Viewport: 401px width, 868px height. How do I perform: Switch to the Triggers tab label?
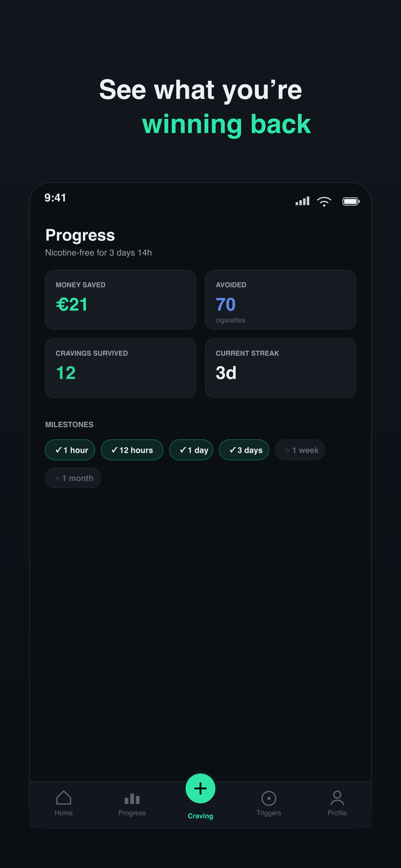(x=269, y=813)
